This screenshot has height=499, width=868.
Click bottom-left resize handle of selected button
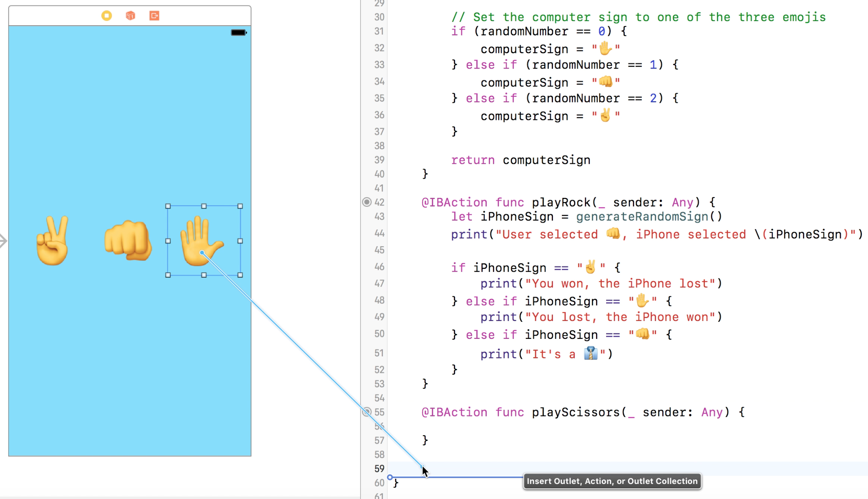click(168, 275)
